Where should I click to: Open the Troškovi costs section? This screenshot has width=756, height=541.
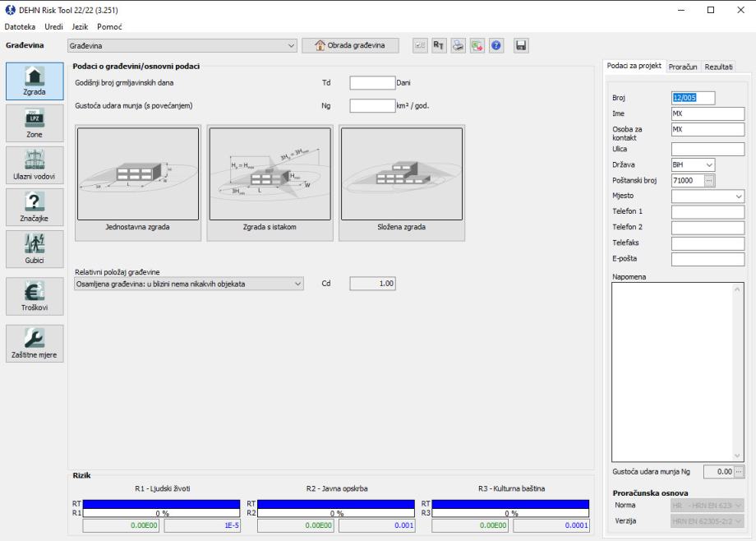pyautogui.click(x=35, y=296)
